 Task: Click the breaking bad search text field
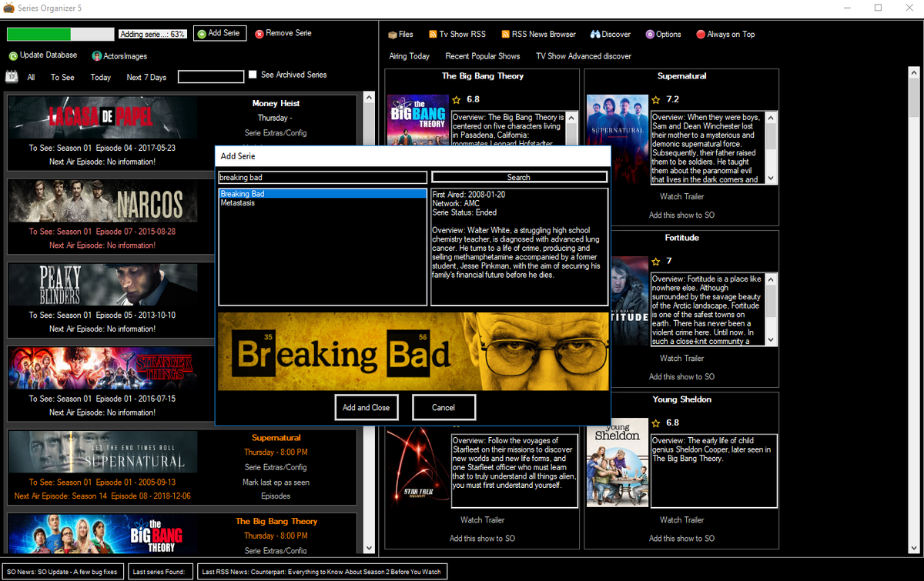(322, 177)
